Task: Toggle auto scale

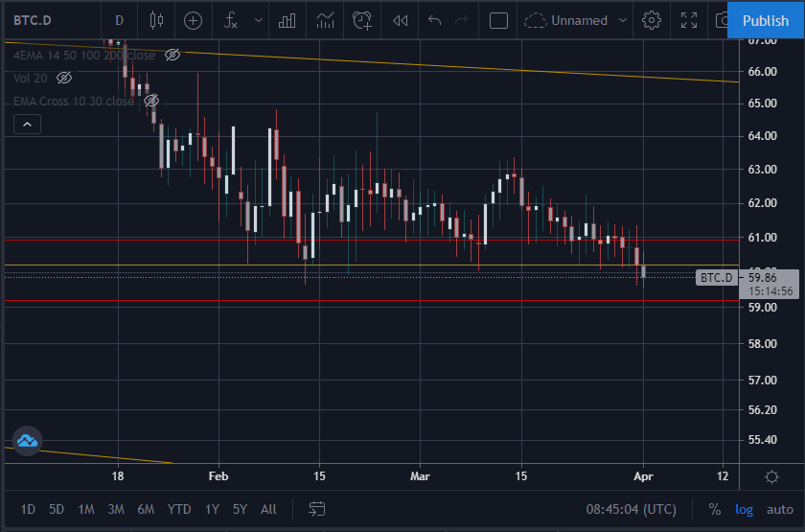Action: (x=780, y=509)
